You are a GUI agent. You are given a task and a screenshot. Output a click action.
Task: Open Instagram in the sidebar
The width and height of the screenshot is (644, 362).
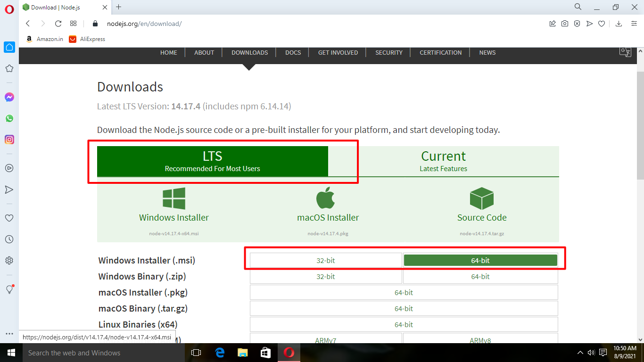[x=9, y=140]
